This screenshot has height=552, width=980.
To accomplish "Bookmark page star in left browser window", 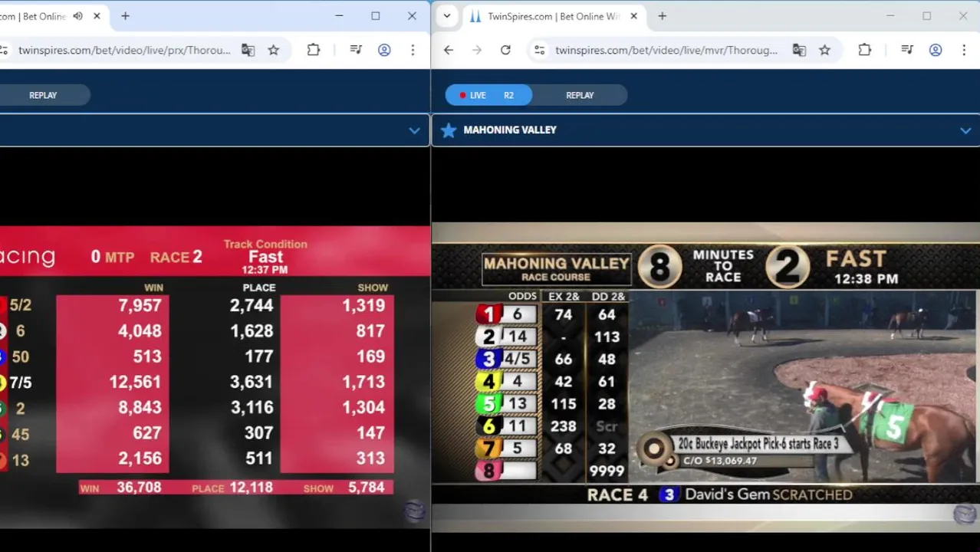I will pos(274,50).
